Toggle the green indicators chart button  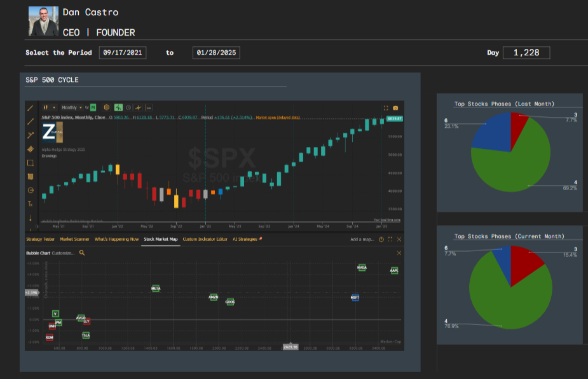pos(118,107)
